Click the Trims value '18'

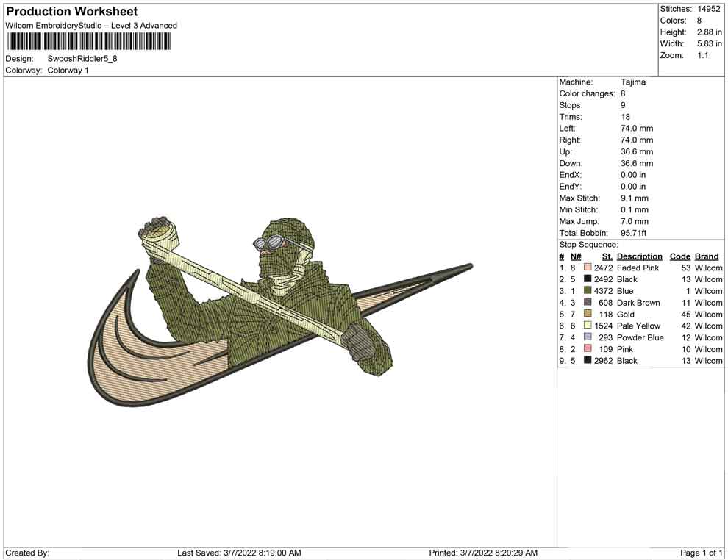pyautogui.click(x=625, y=117)
